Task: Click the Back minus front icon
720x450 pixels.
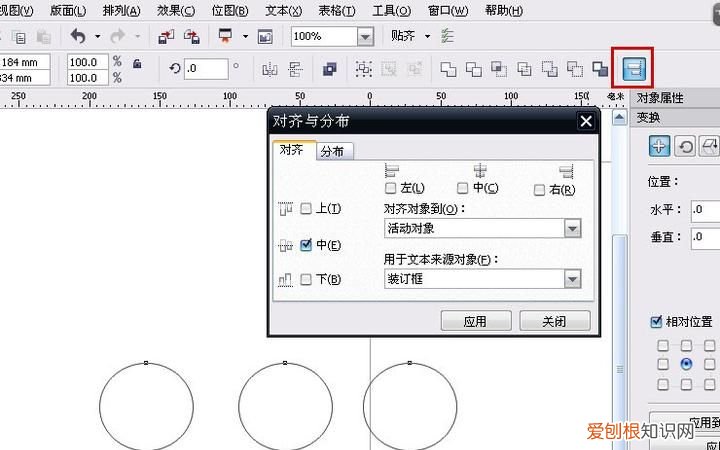Action: 574,69
